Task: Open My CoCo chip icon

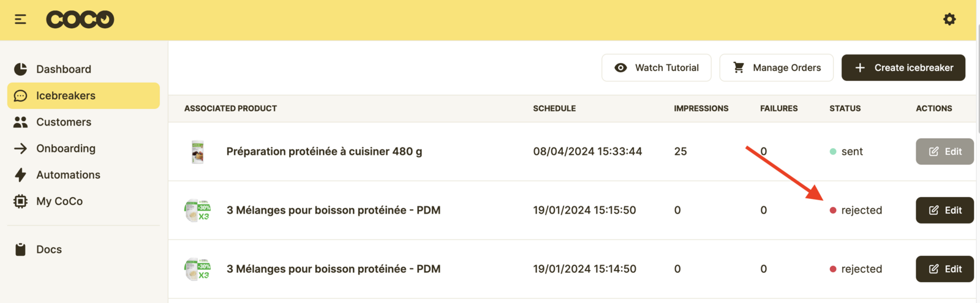Action: 59,201
